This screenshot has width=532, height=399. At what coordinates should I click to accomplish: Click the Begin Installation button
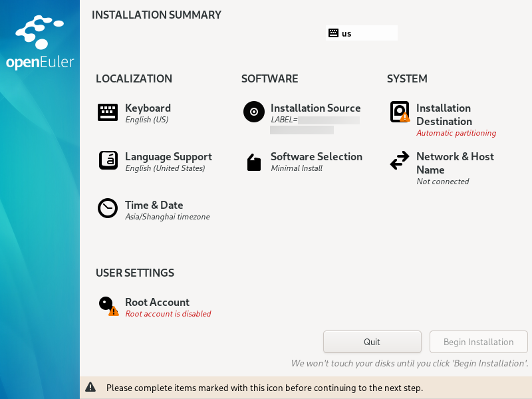[x=478, y=342]
